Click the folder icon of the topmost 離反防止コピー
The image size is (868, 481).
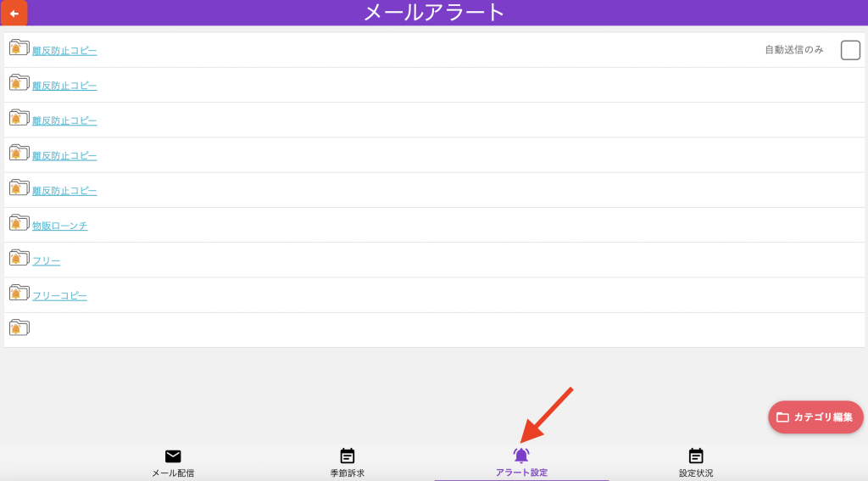click(x=19, y=49)
